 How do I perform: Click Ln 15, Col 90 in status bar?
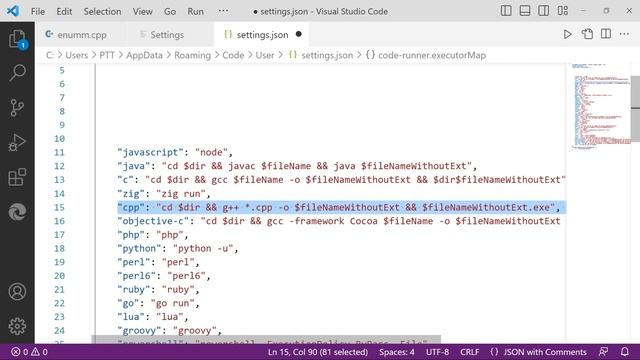[x=318, y=352]
